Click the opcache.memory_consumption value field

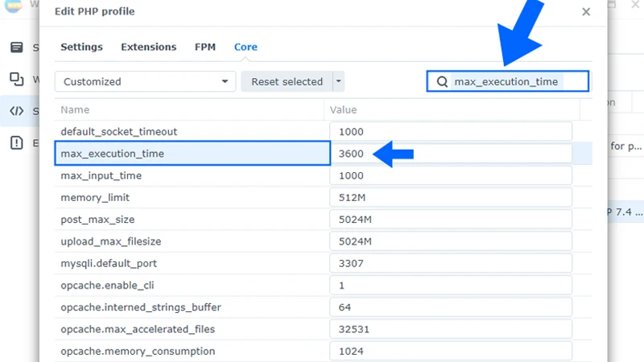click(x=451, y=351)
